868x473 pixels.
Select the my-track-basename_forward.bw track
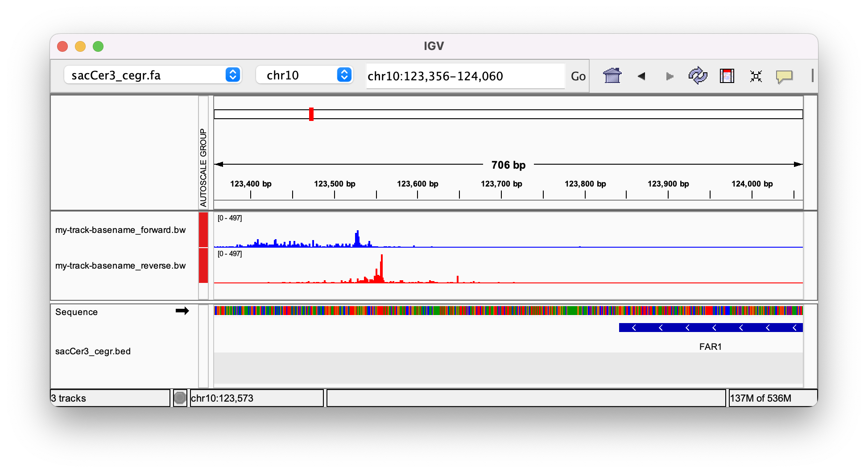[x=120, y=230]
